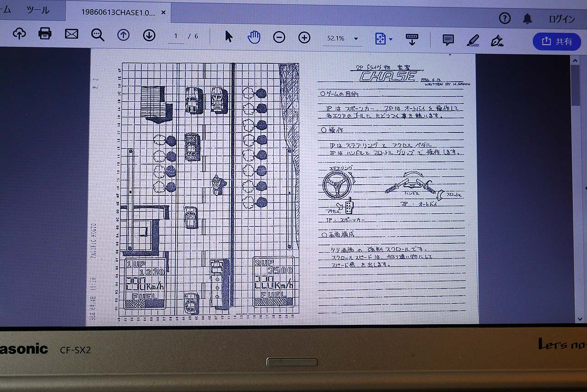Click the 共有 share button

pyautogui.click(x=557, y=41)
